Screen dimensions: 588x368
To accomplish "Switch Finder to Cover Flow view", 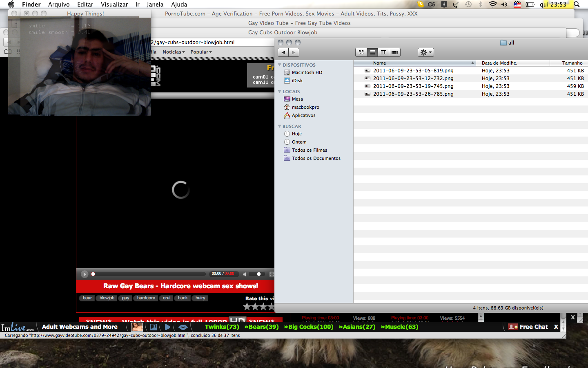I will (395, 52).
